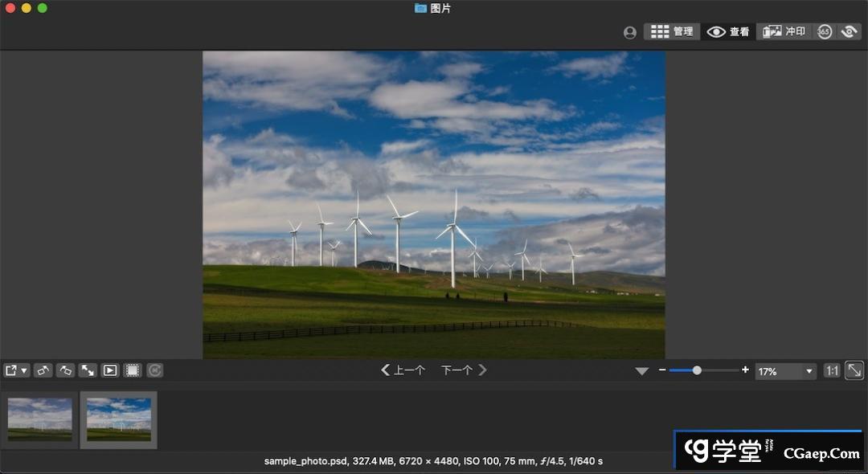Activate the selection marquee tool
The height and width of the screenshot is (474, 868).
click(133, 370)
